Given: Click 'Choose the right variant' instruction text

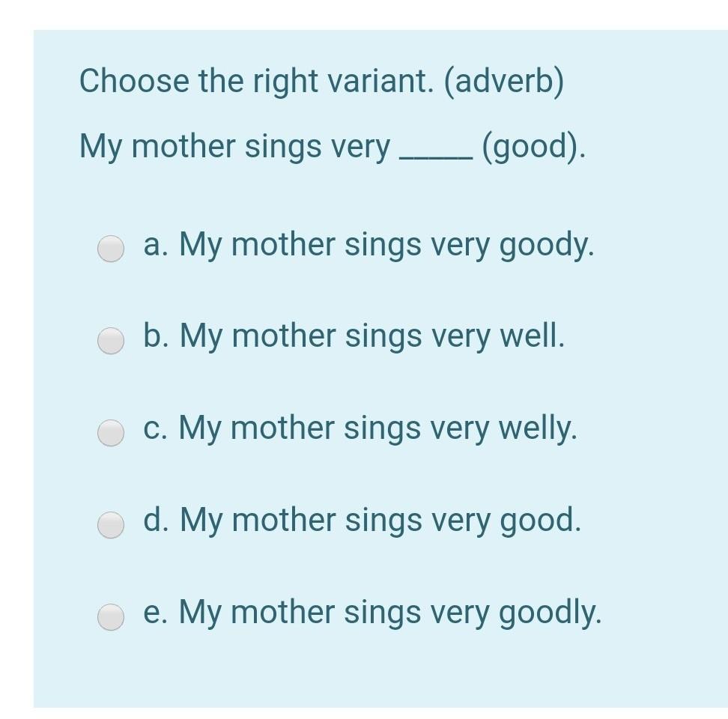Looking at the screenshot, I should coord(258,81).
